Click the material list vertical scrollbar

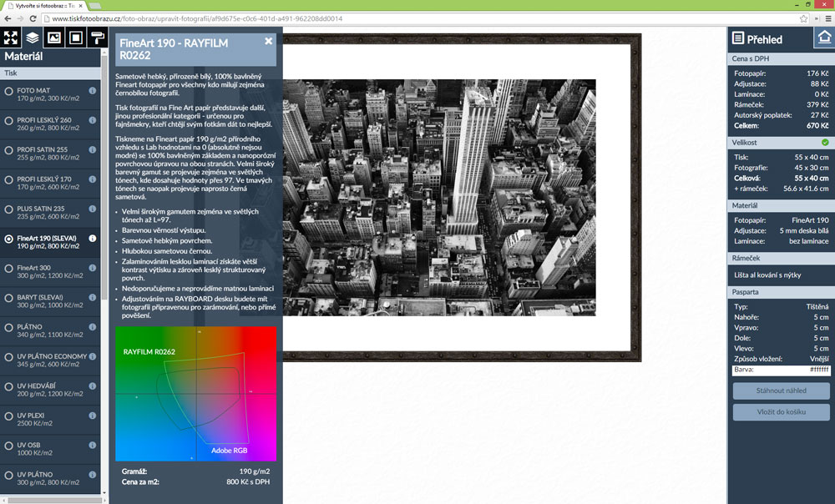[104, 250]
